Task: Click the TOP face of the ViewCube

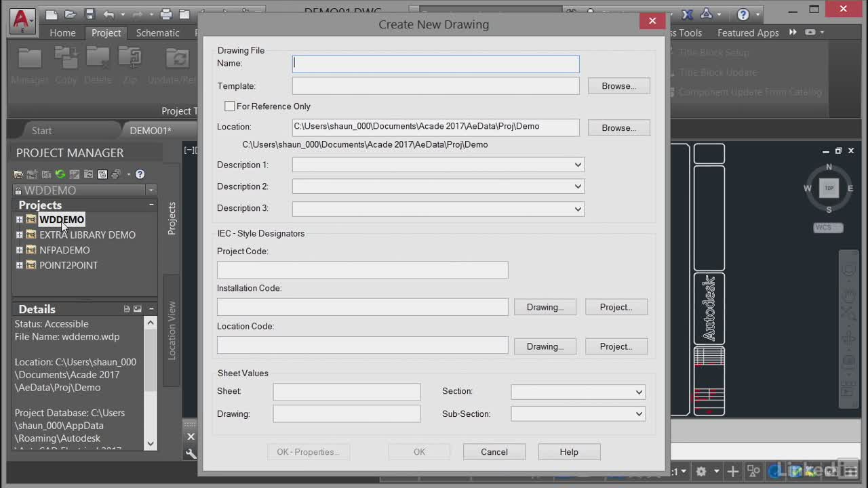Action: click(829, 188)
